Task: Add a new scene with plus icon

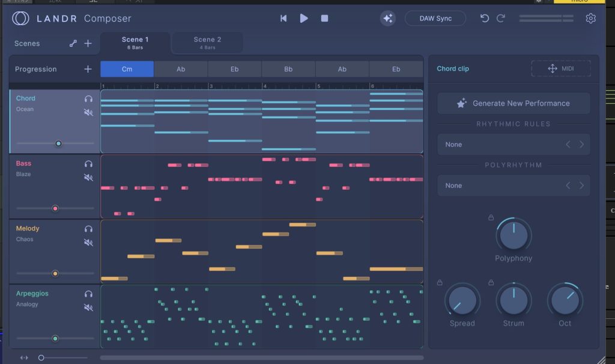Action: point(88,43)
